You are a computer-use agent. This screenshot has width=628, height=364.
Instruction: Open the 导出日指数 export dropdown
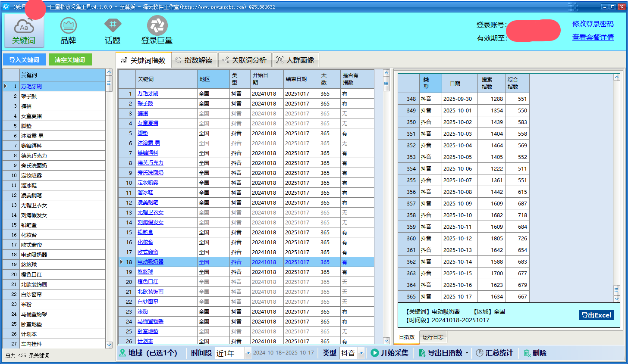click(x=467, y=353)
